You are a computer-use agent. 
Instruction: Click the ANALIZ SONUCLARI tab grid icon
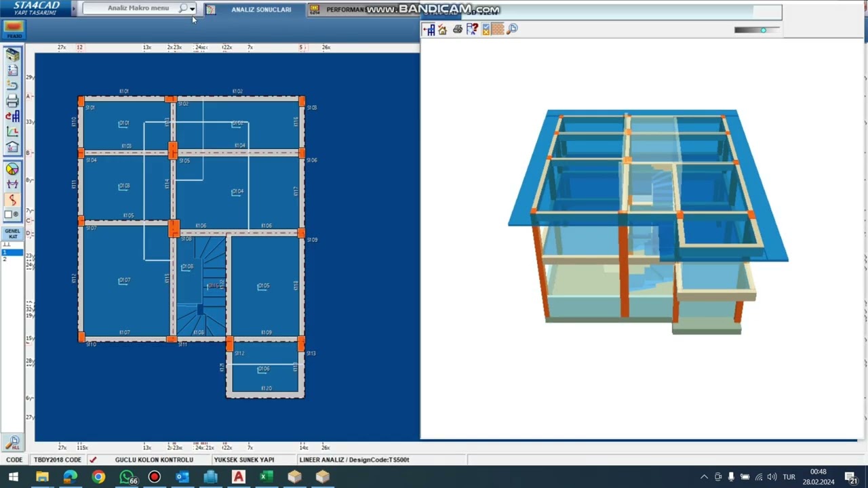click(x=211, y=9)
